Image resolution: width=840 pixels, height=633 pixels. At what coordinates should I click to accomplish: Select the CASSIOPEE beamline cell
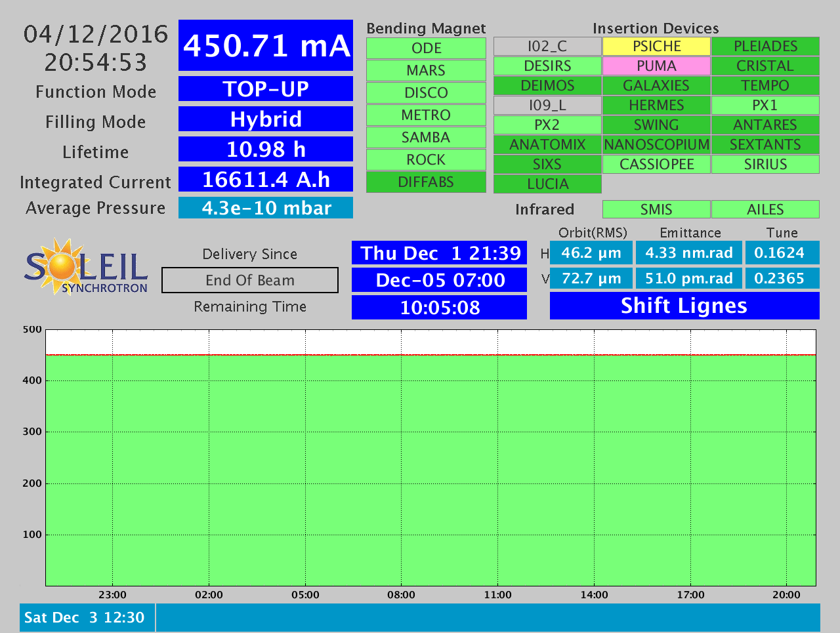[656, 164]
